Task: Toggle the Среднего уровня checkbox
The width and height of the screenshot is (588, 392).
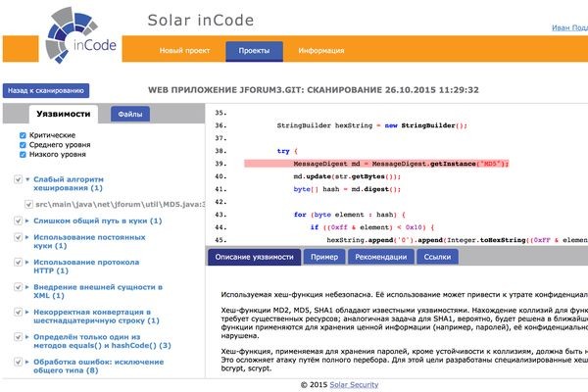Action: click(23, 145)
